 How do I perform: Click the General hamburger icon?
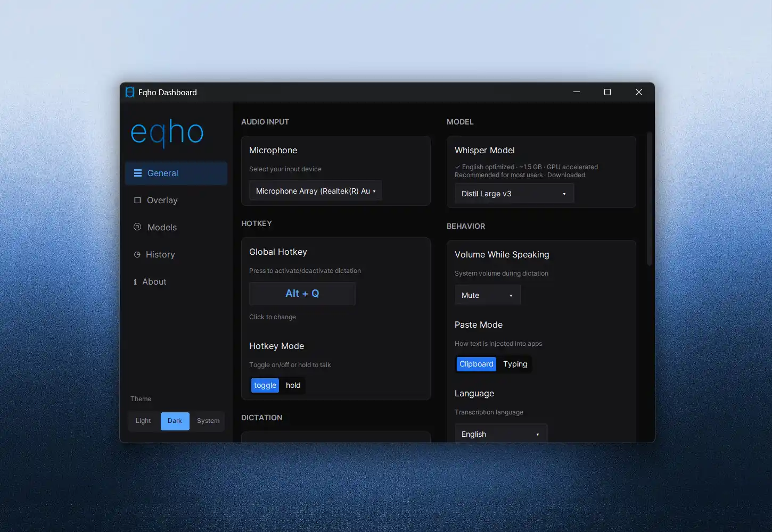[x=138, y=173]
